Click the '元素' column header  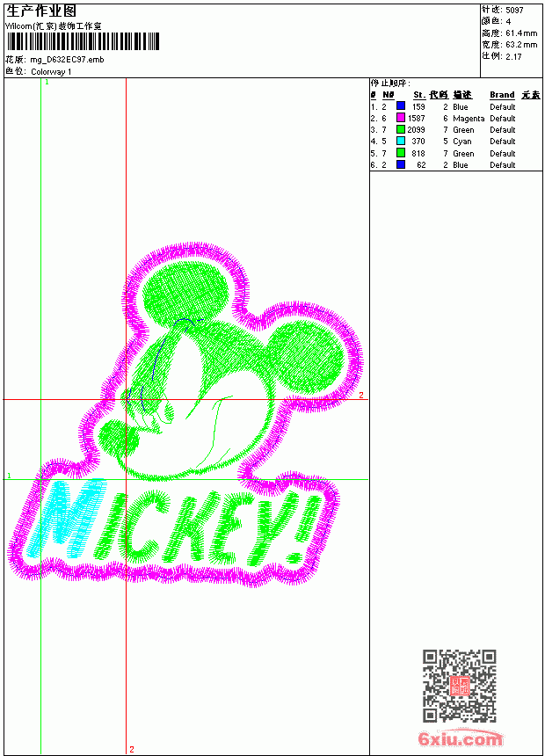tap(531, 95)
